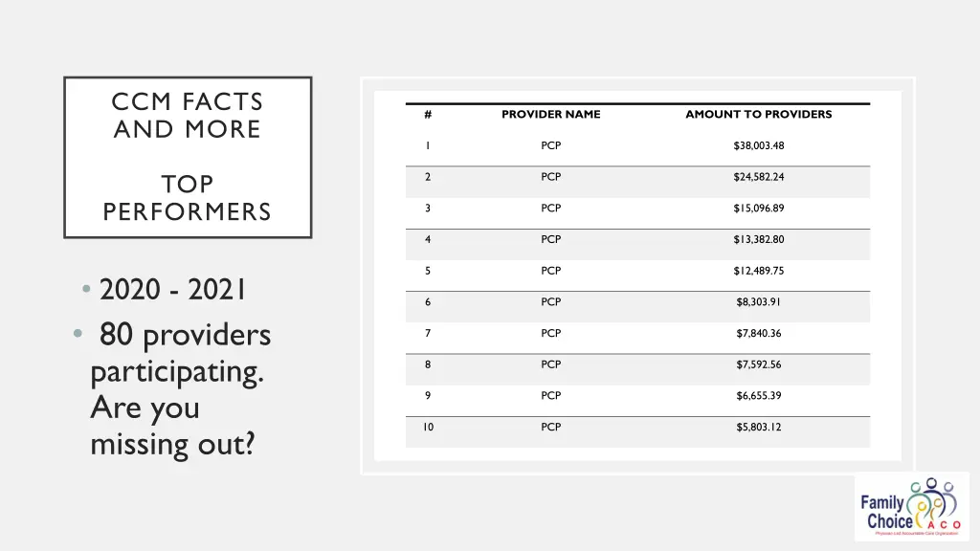Select the $7,840.36 amount cell
980x551 pixels.
[x=759, y=333]
